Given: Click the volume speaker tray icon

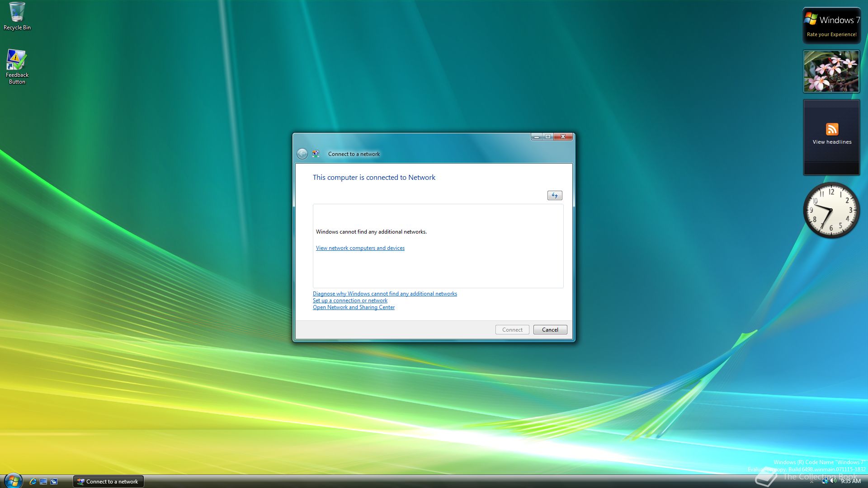Looking at the screenshot, I should click(x=833, y=481).
